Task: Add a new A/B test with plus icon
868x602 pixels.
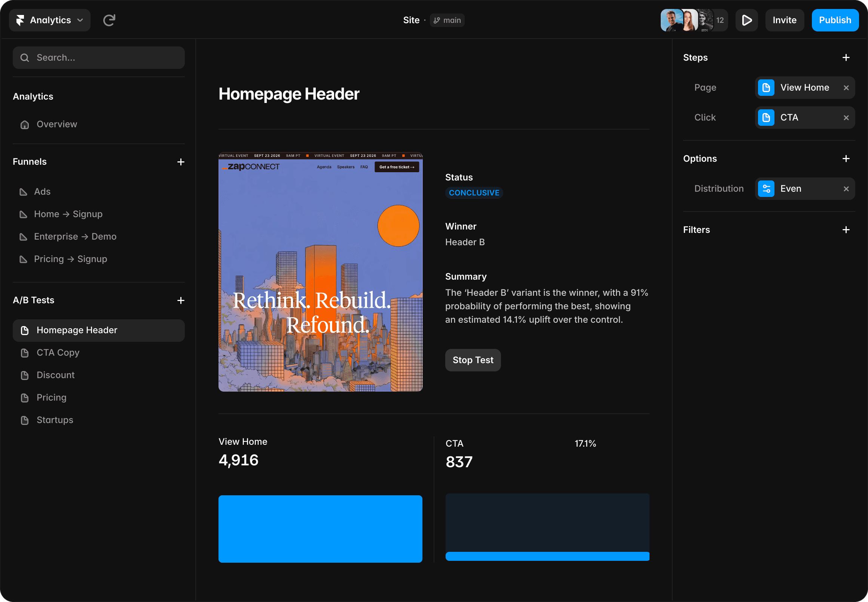Action: point(181,300)
